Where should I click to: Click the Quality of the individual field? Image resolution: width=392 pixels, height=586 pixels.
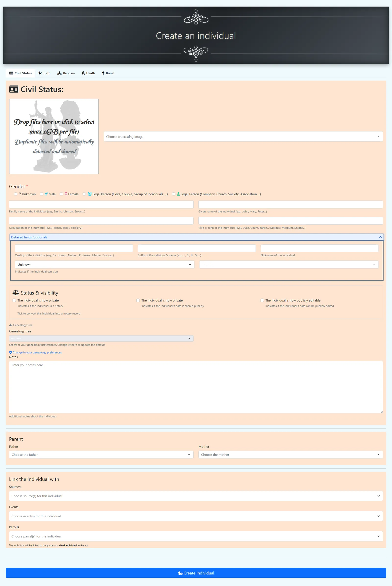(x=74, y=248)
